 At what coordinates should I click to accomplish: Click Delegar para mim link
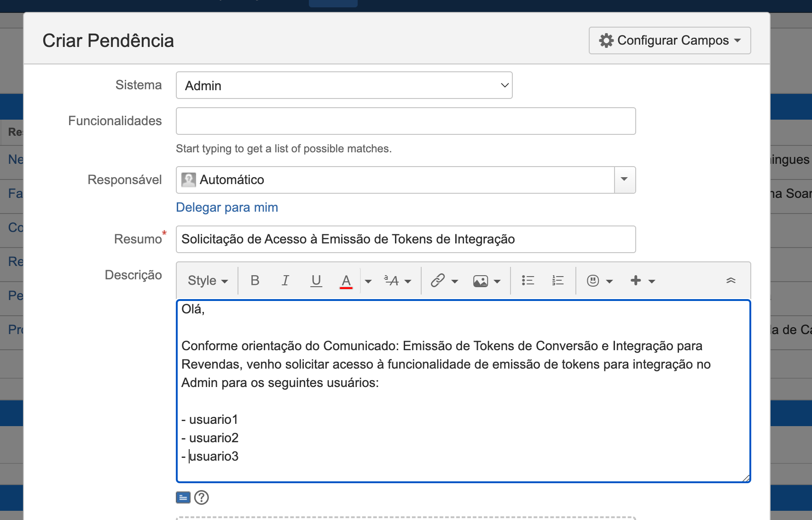click(x=227, y=208)
